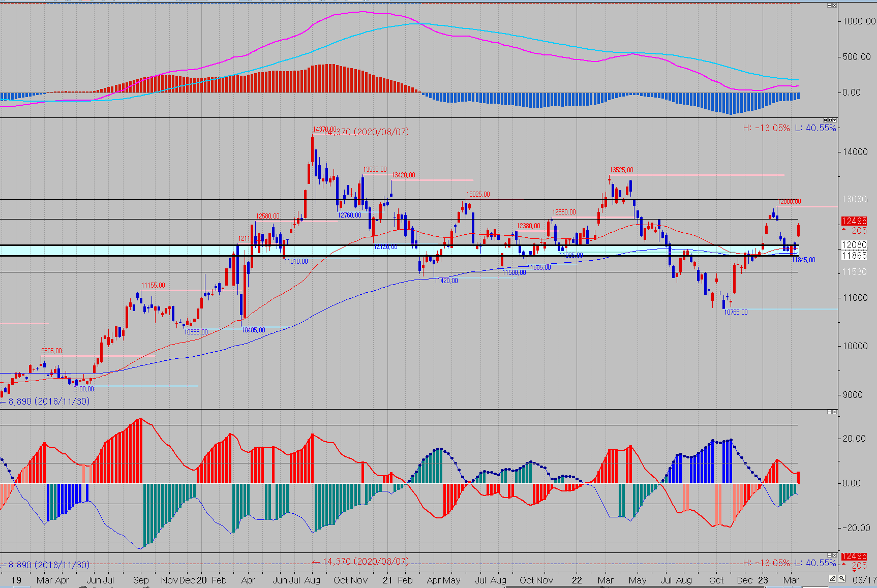Viewport: 877px width, 588px height.
Task: Click the 12580.00 high marker label
Action: click(x=267, y=216)
